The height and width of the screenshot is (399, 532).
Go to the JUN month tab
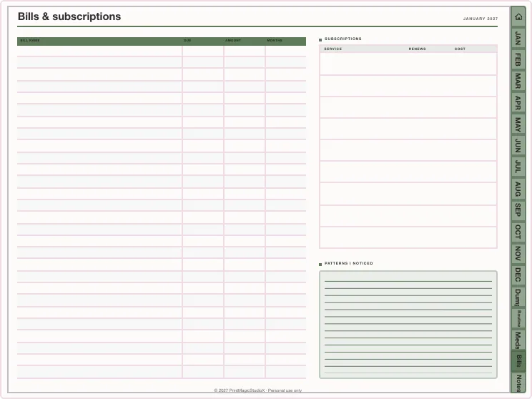518,146
